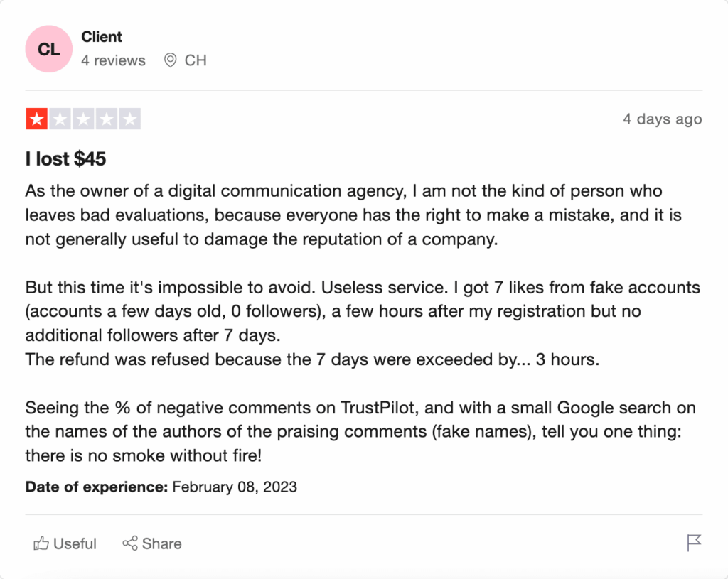728x579 pixels.
Task: Click the thumbs-up Useful icon
Action: (39, 543)
